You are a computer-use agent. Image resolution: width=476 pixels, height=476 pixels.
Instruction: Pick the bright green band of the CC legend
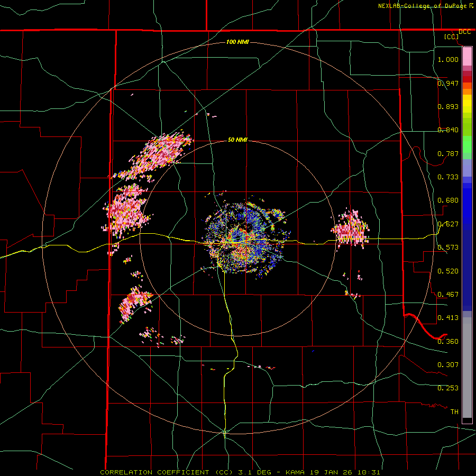click(467, 144)
